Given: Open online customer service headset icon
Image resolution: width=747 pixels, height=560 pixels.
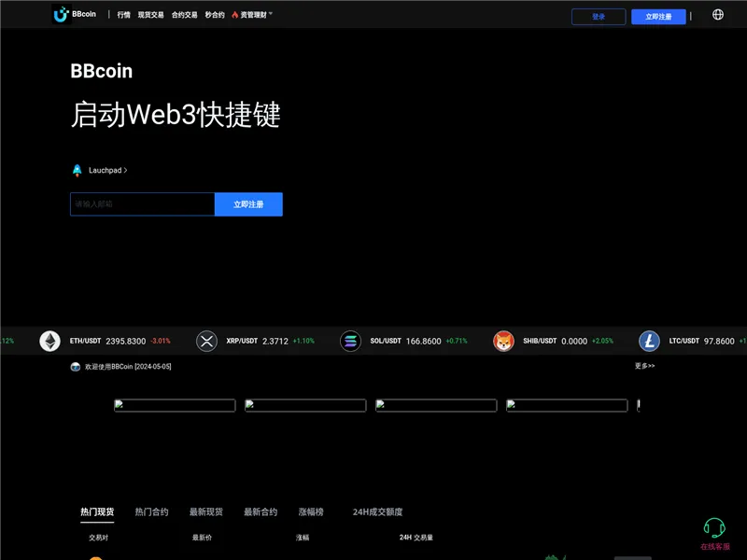Looking at the screenshot, I should [714, 528].
